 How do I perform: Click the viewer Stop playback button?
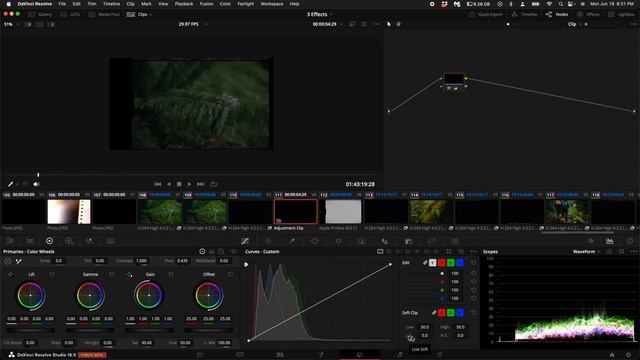[x=179, y=184]
